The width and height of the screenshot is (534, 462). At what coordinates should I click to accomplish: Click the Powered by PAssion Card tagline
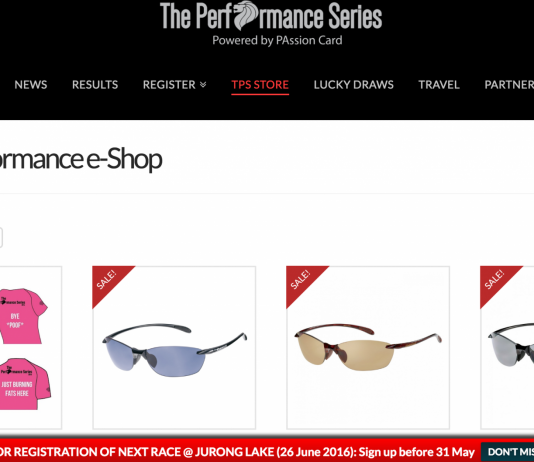tap(277, 41)
